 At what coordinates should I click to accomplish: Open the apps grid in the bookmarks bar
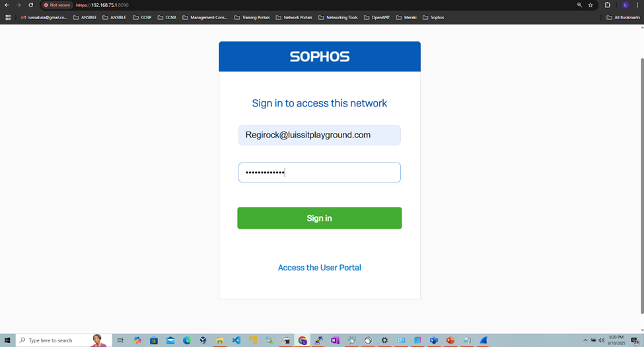[x=8, y=17]
